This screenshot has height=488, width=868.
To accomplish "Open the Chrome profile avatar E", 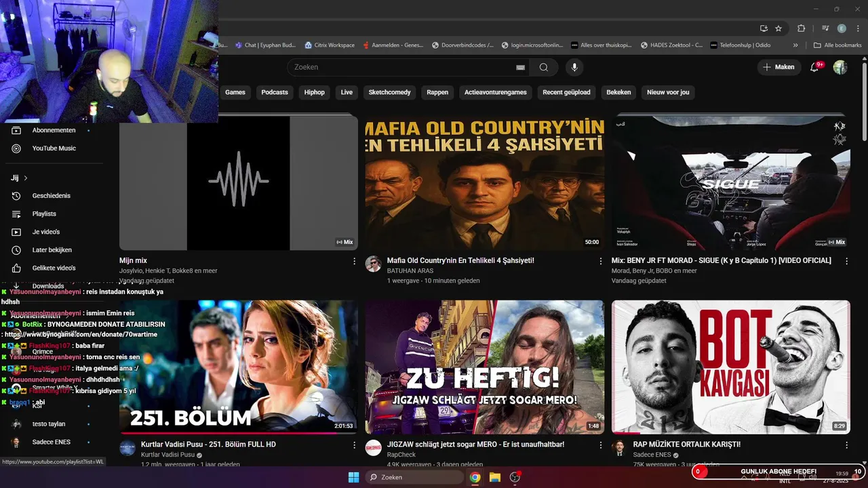I will [842, 28].
